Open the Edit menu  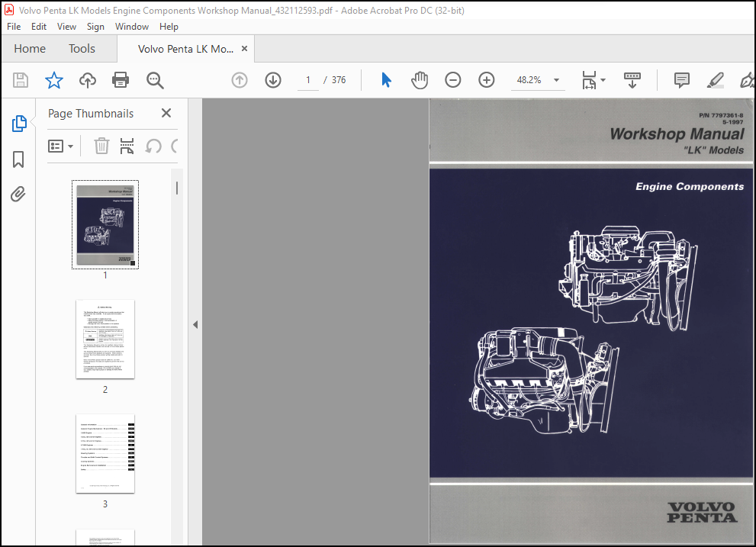[x=39, y=27]
